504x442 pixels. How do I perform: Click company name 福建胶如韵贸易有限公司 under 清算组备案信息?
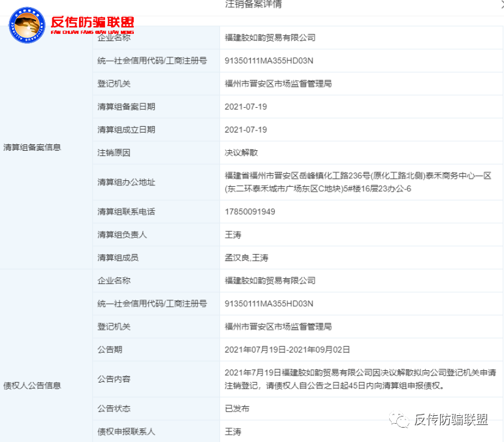[x=270, y=38]
